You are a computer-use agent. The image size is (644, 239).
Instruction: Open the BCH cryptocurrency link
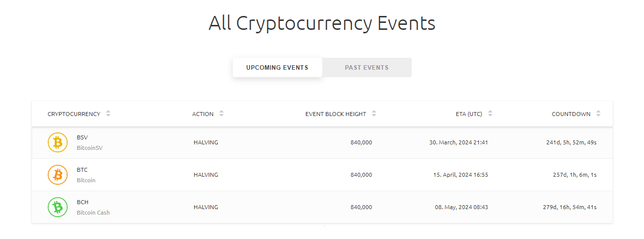[82, 202]
